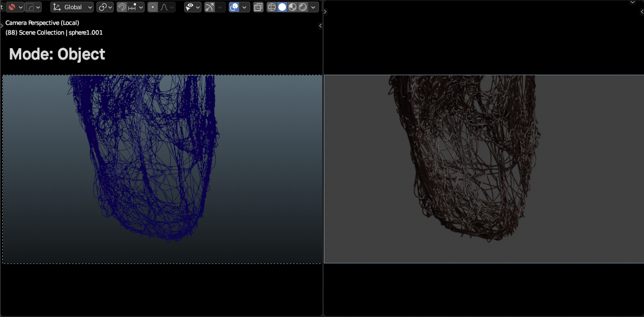Viewport: 644px width, 317px height.
Task: Open the proportional falloff curve dropdown
Action: point(167,7)
